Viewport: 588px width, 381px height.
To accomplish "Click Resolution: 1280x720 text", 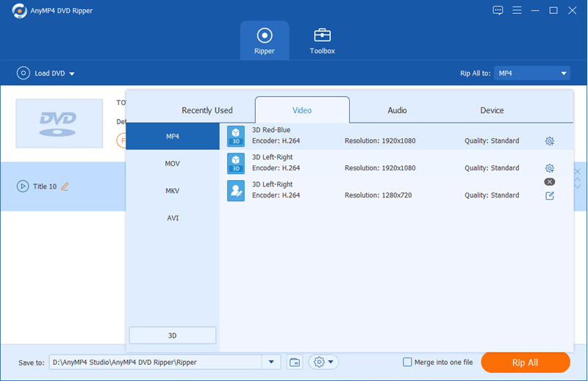I will (x=378, y=195).
